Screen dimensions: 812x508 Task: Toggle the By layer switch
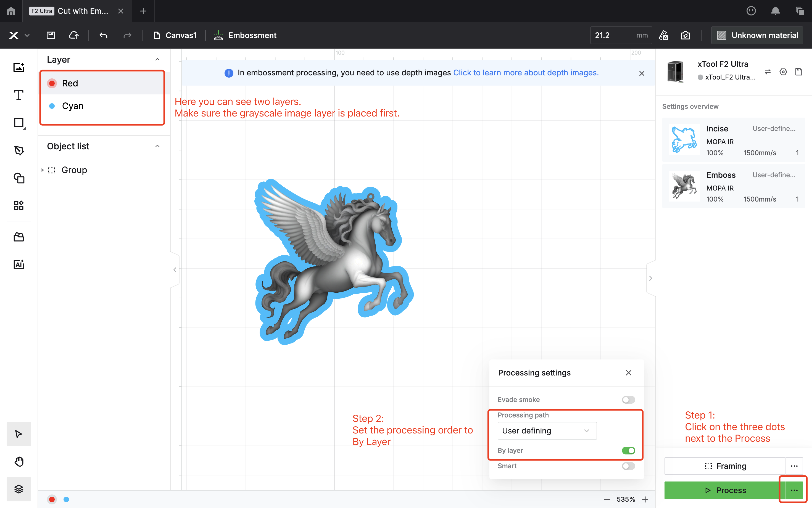[x=628, y=450]
